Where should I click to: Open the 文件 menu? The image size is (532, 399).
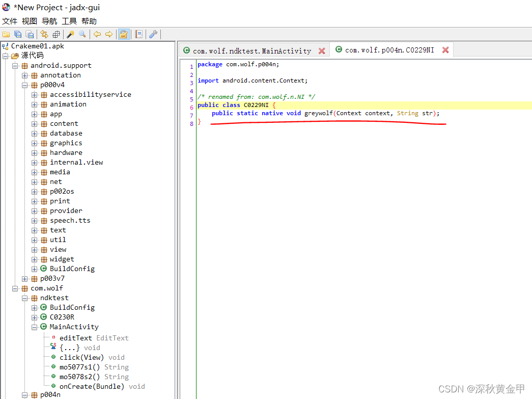pos(10,21)
